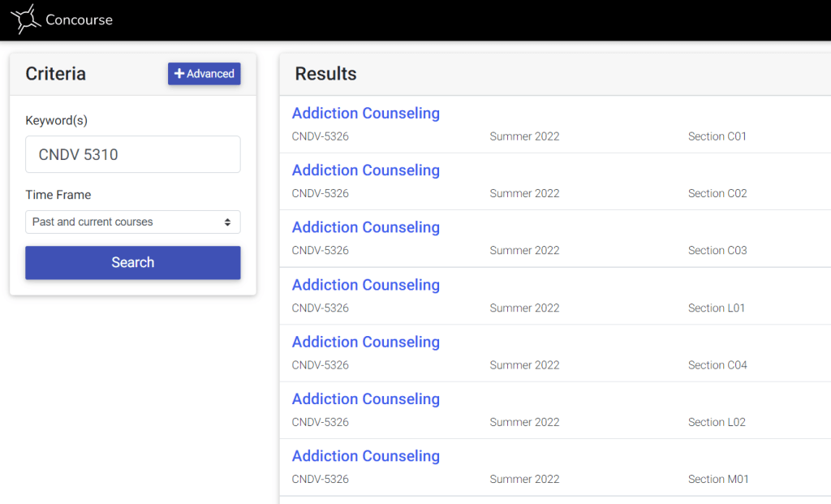Viewport: 831px width, 504px height.
Task: Open Addiction Counseling Section C01 link
Action: coord(366,114)
